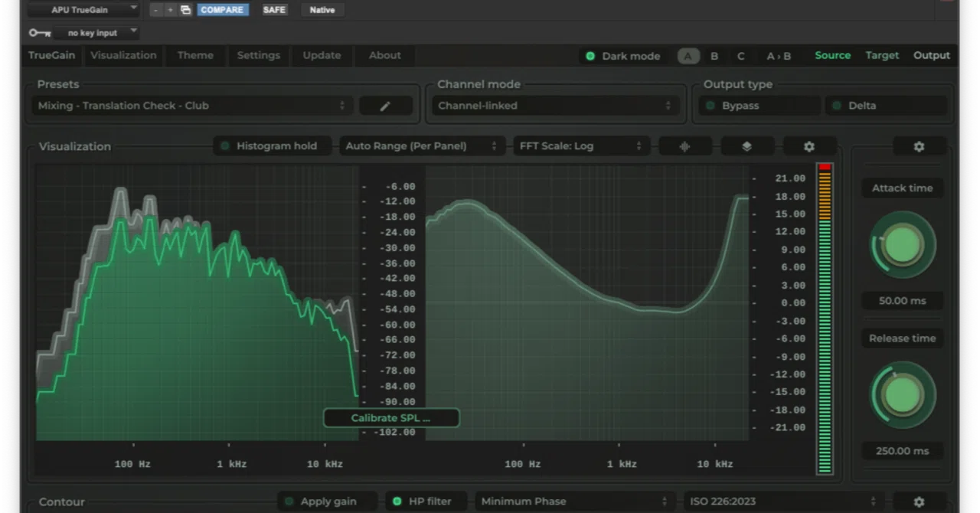Click the plus button next to the plugin selector
This screenshot has height=513, width=980.
(170, 10)
